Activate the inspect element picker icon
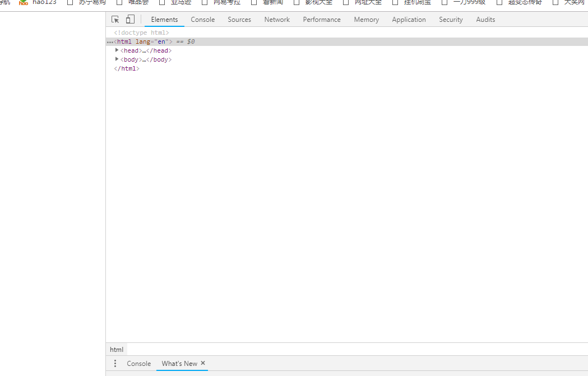This screenshot has width=588, height=376. click(115, 20)
